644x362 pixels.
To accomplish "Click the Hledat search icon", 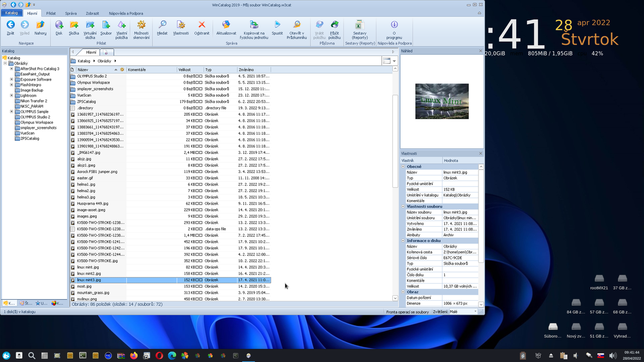I will tap(162, 25).
